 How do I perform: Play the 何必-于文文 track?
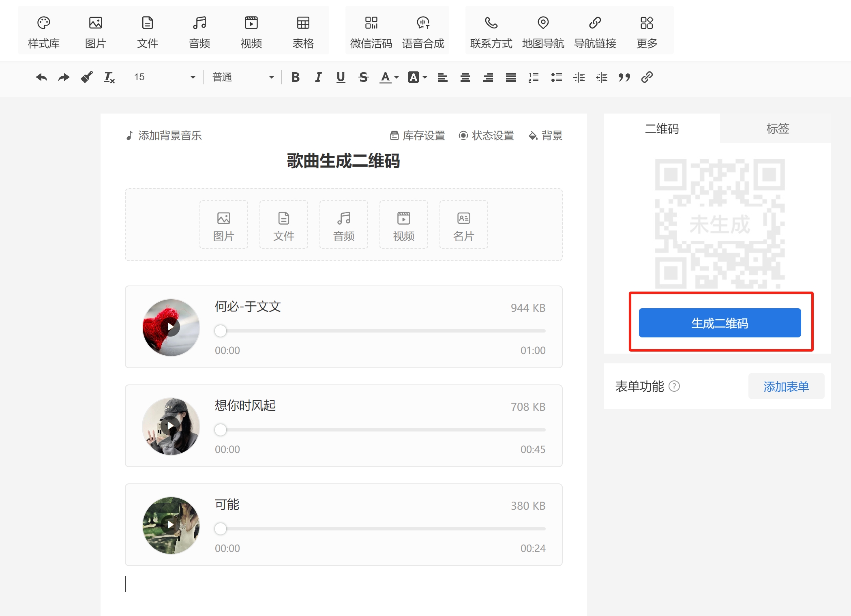pos(171,327)
